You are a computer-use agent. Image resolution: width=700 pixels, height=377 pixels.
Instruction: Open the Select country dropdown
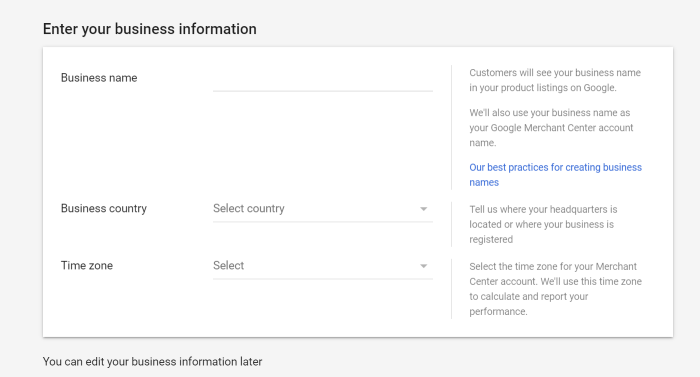point(323,209)
